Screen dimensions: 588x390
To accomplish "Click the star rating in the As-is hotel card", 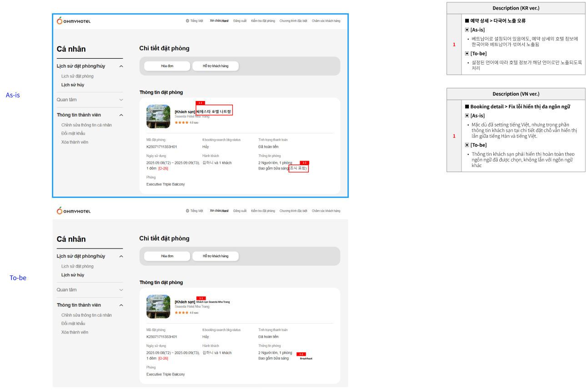I will click(181, 122).
